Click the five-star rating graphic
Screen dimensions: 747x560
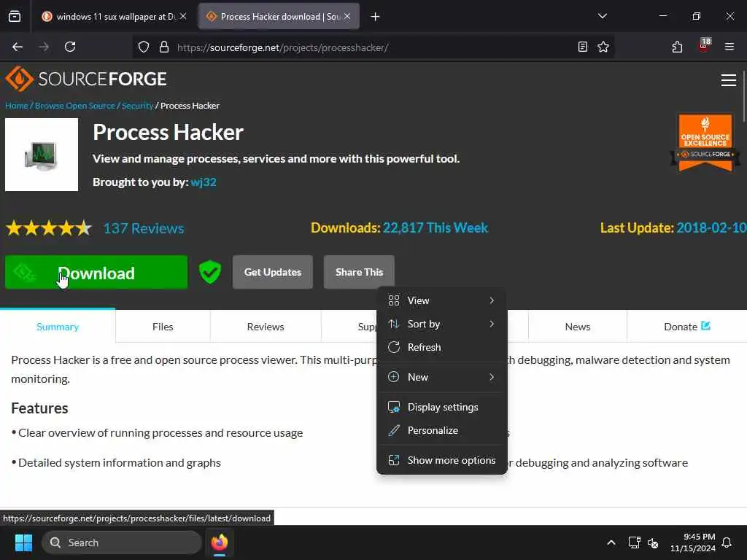point(49,228)
